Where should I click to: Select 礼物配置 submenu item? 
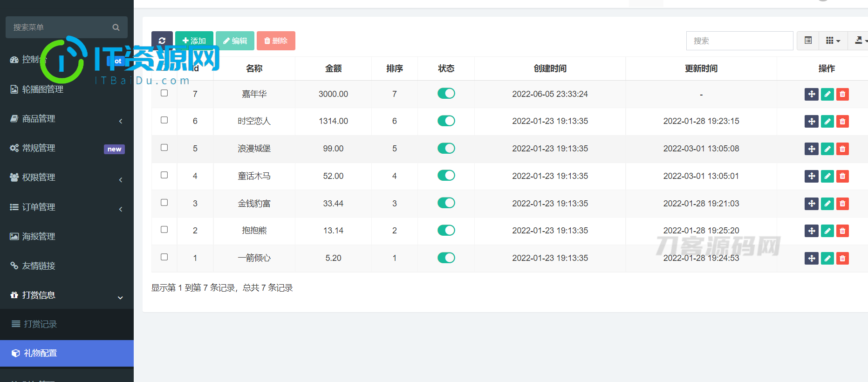67,353
